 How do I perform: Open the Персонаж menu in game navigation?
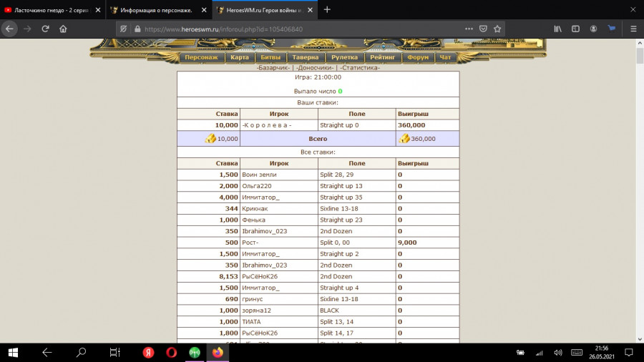[201, 57]
